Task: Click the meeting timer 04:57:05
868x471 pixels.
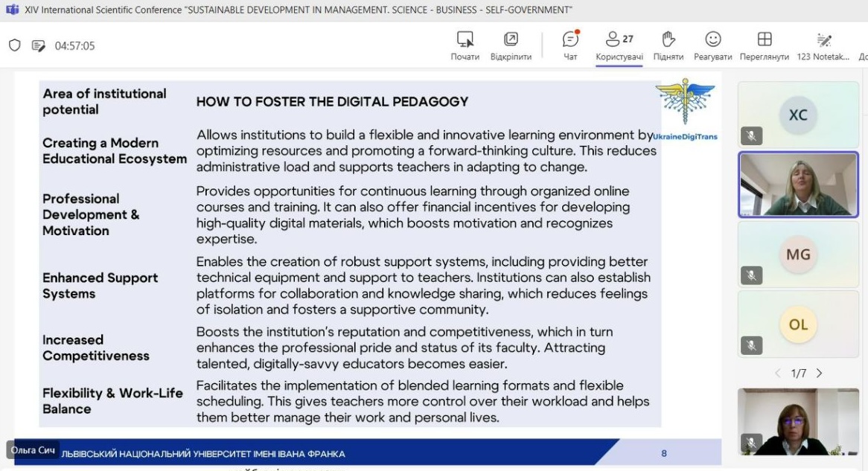Action: tap(74, 45)
